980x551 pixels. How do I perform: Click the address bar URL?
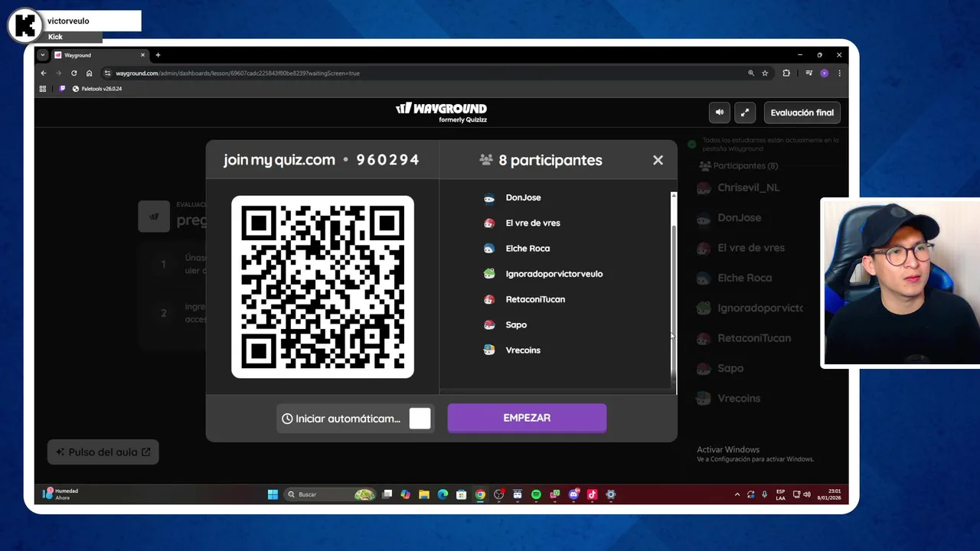(237, 73)
